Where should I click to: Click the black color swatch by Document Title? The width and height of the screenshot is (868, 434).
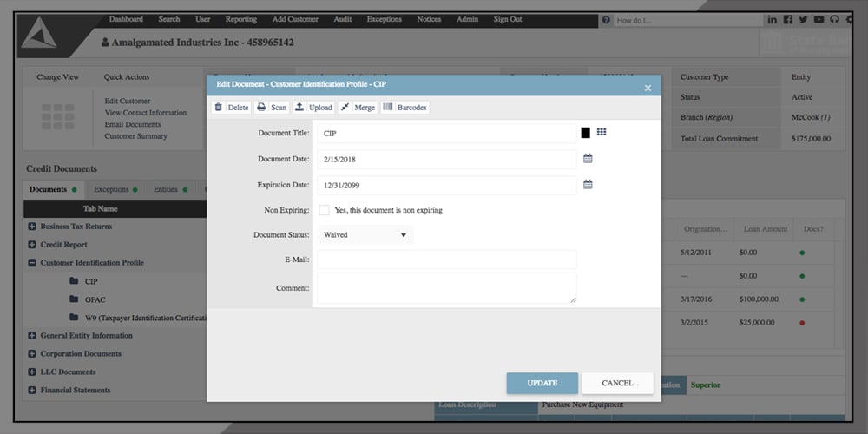click(586, 133)
